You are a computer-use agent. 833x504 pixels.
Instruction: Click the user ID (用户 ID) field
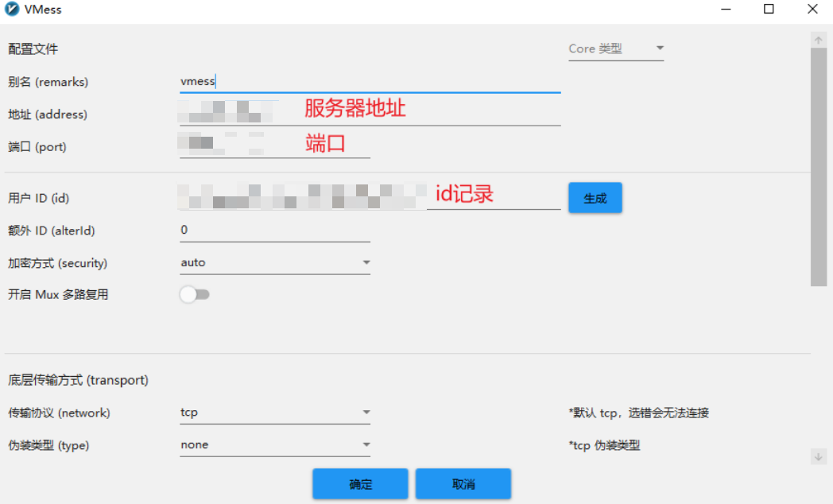370,197
